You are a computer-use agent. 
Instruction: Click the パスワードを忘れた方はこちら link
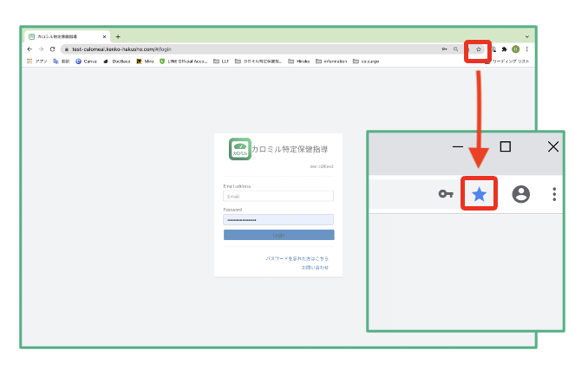coord(297,259)
